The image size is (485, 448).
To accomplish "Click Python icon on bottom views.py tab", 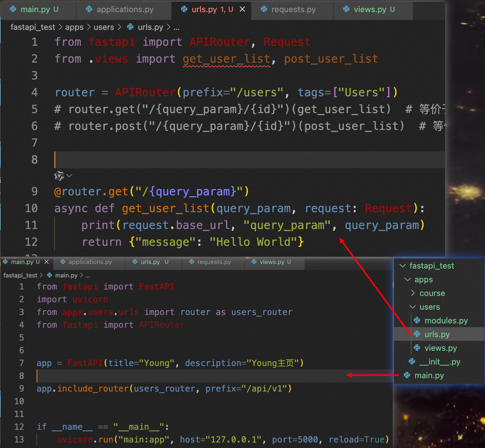I will click(x=254, y=262).
